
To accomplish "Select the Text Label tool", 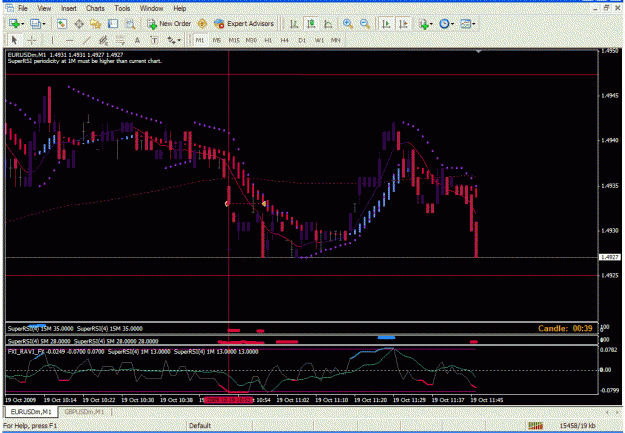I will pos(154,40).
